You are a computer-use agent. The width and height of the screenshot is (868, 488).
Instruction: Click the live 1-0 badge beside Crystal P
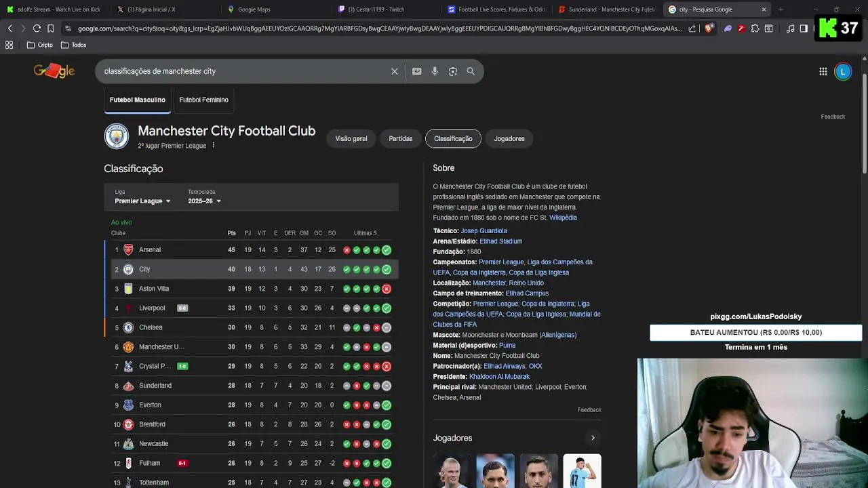pyautogui.click(x=182, y=367)
